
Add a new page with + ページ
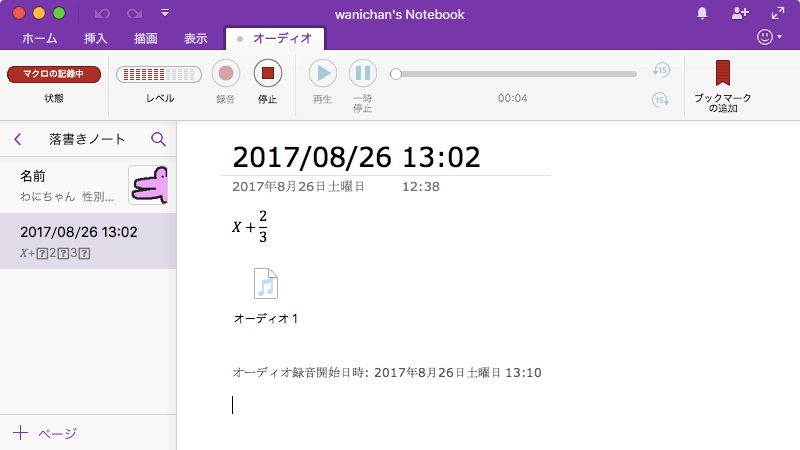pyautogui.click(x=45, y=433)
